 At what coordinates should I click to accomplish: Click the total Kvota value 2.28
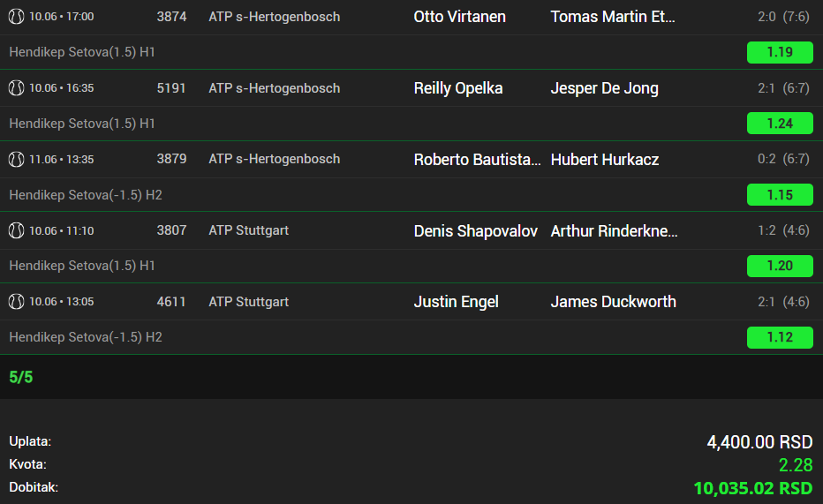796,465
